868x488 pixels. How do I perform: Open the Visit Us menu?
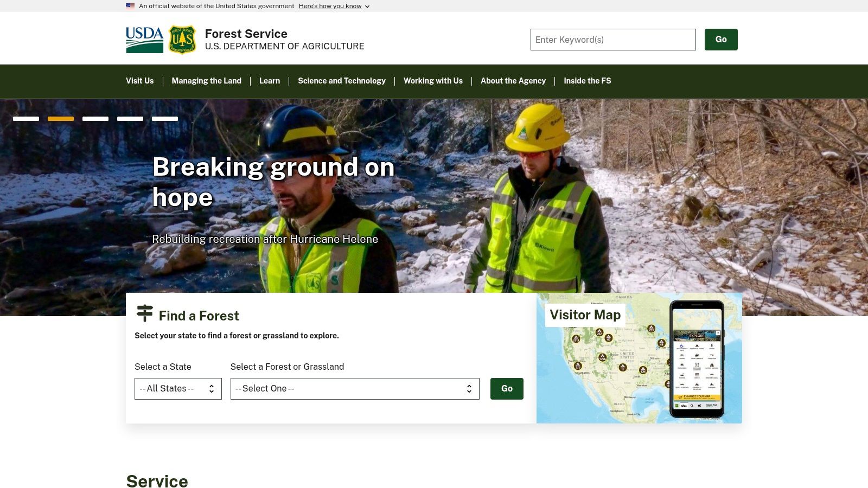click(139, 81)
